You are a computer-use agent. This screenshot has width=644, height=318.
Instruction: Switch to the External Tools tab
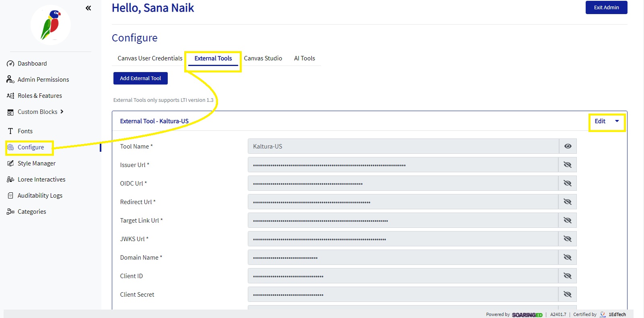213,58
